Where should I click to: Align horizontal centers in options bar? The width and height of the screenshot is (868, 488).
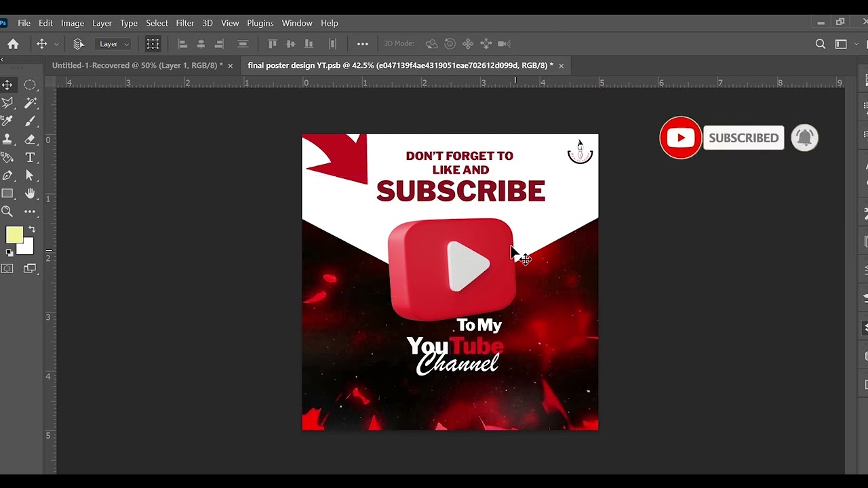pos(201,44)
